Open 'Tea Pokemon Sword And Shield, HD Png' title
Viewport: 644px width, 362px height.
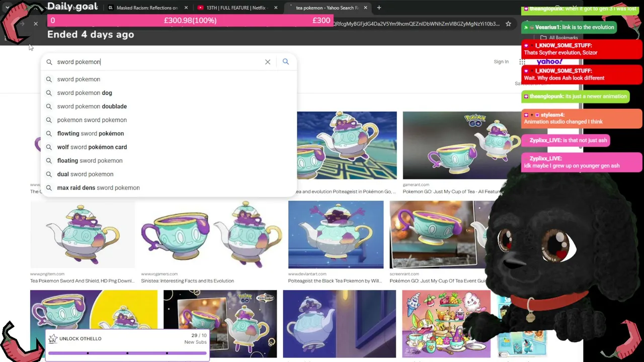pyautogui.click(x=82, y=281)
